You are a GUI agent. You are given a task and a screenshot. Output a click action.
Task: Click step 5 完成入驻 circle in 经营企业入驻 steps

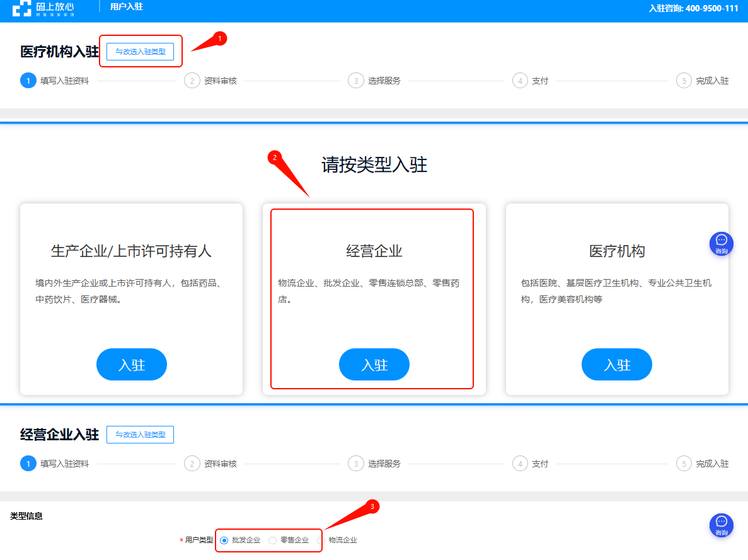(x=684, y=464)
